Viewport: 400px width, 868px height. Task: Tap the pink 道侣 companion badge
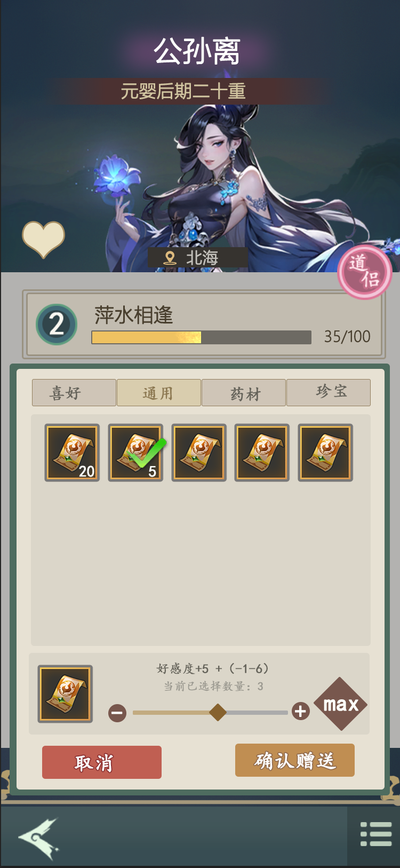(x=365, y=272)
